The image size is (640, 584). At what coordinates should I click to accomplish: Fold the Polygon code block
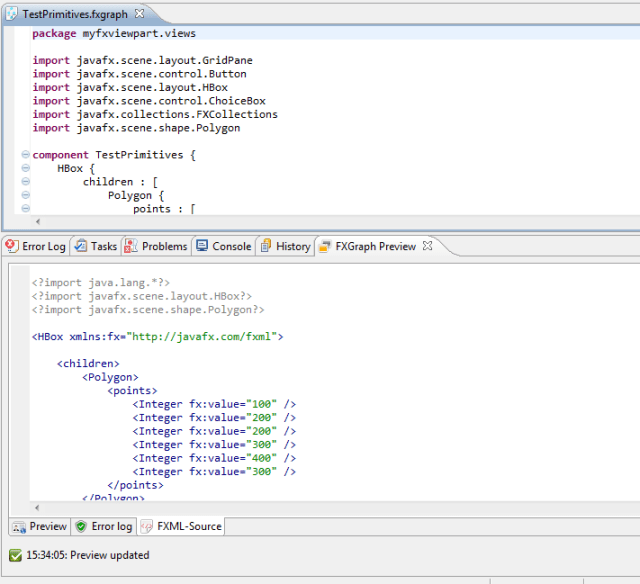pos(25,196)
